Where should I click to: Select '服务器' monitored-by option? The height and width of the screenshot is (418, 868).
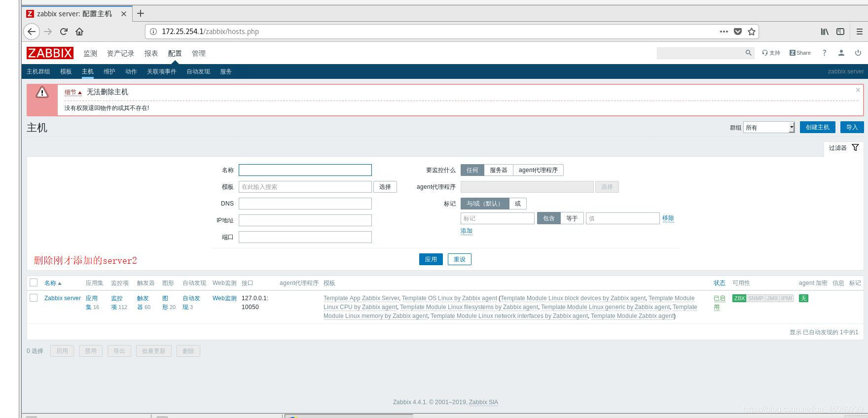click(499, 170)
